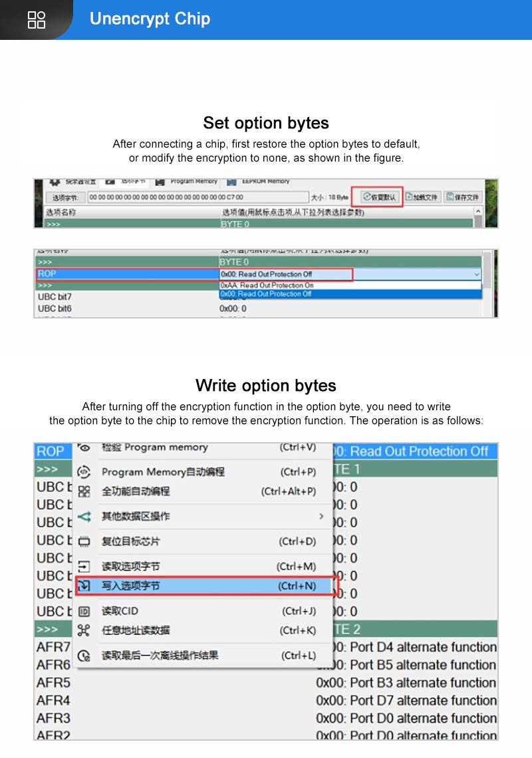Open the ROP value dropdown arrow

point(476,274)
